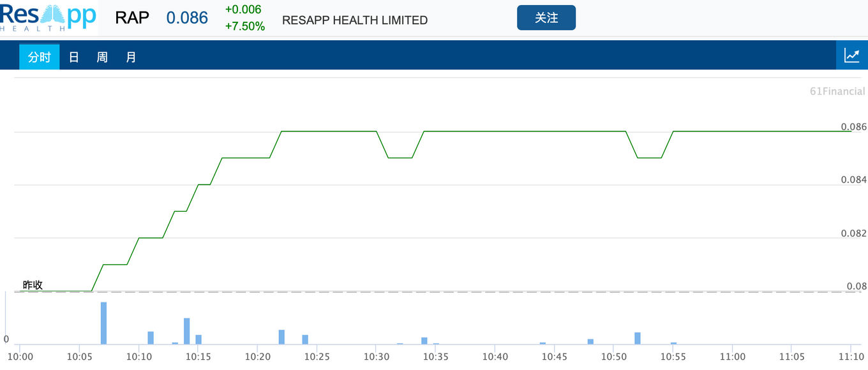Click the +0.006 price change
The image size is (868, 370).
coord(243,10)
